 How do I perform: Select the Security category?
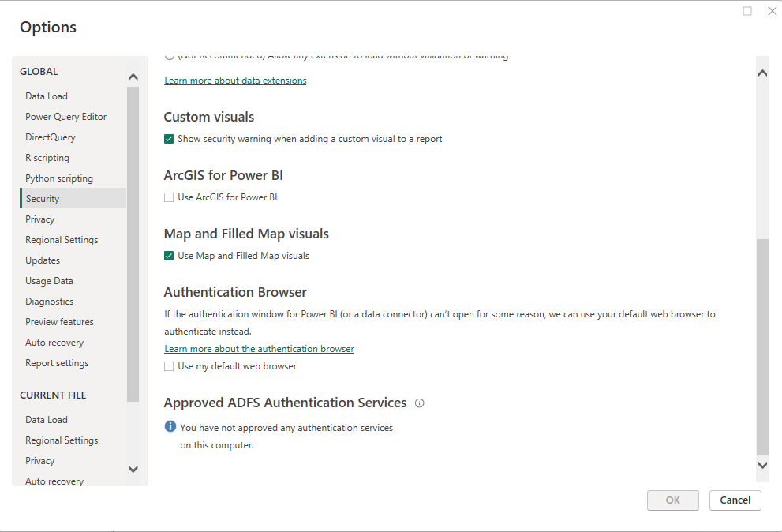[73, 199]
